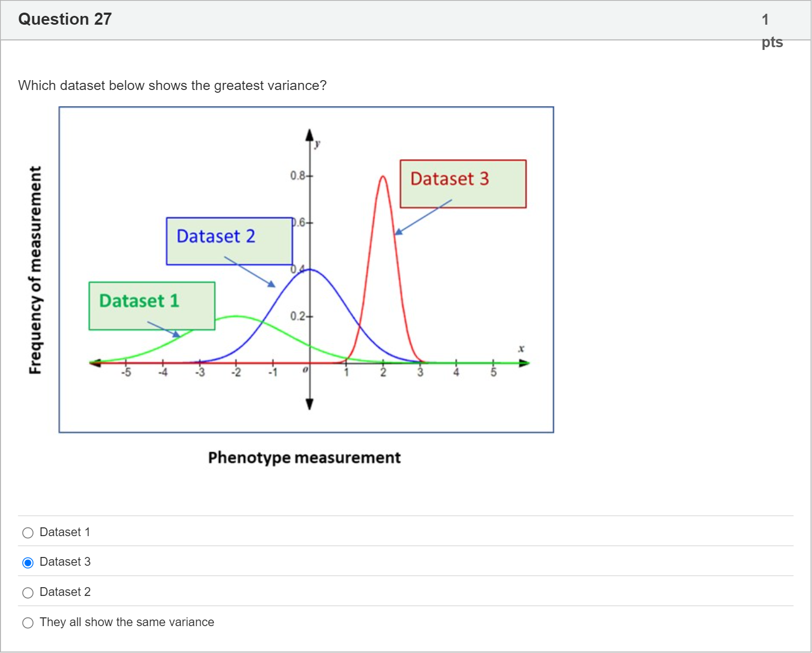The image size is (812, 653).
Task: Choose the Dataset 2 radio option
Action: pyautogui.click(x=28, y=593)
